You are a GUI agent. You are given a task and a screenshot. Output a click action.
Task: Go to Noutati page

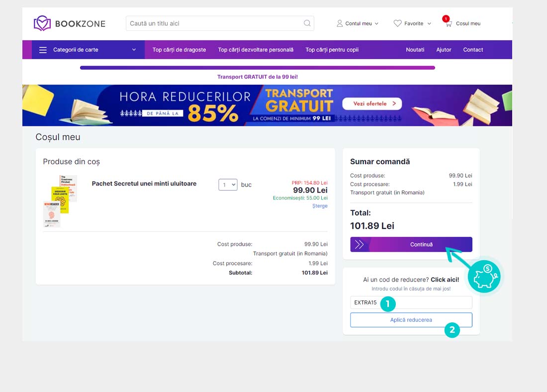pyautogui.click(x=415, y=50)
